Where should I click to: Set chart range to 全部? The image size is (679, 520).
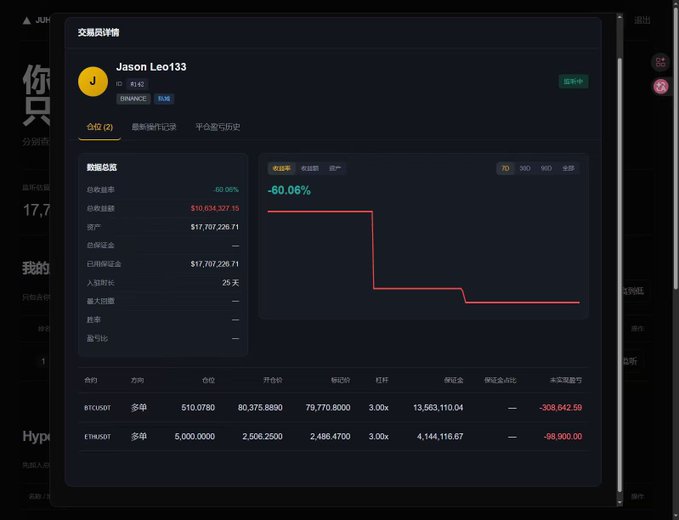click(x=568, y=168)
